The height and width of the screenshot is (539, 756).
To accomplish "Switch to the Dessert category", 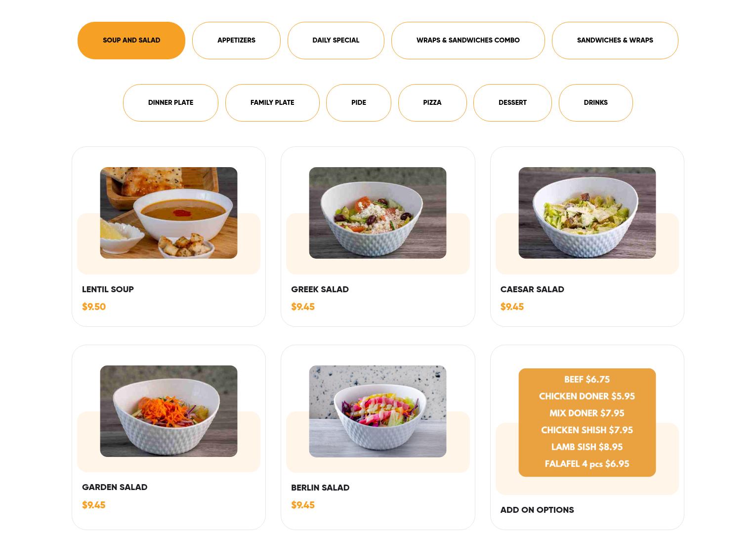I will click(512, 103).
